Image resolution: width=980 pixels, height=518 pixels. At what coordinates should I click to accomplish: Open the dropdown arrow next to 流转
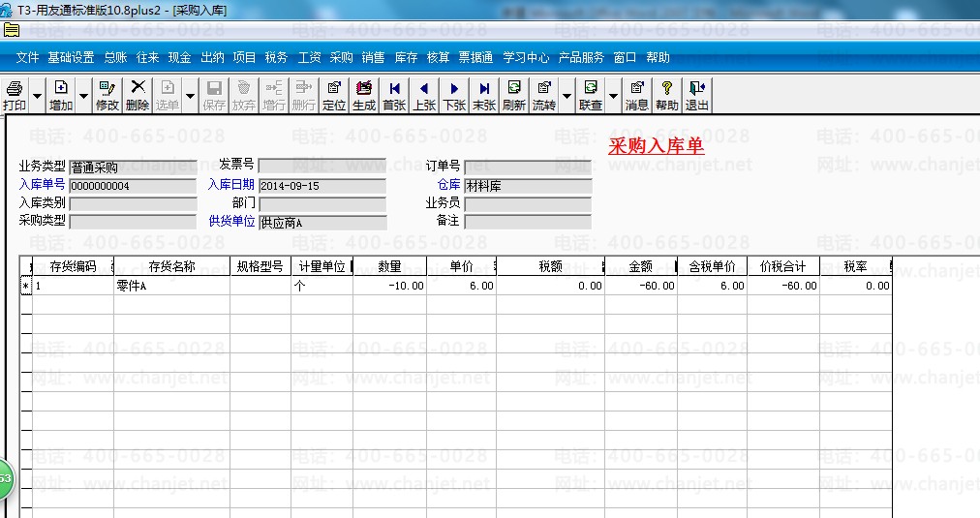[567, 96]
